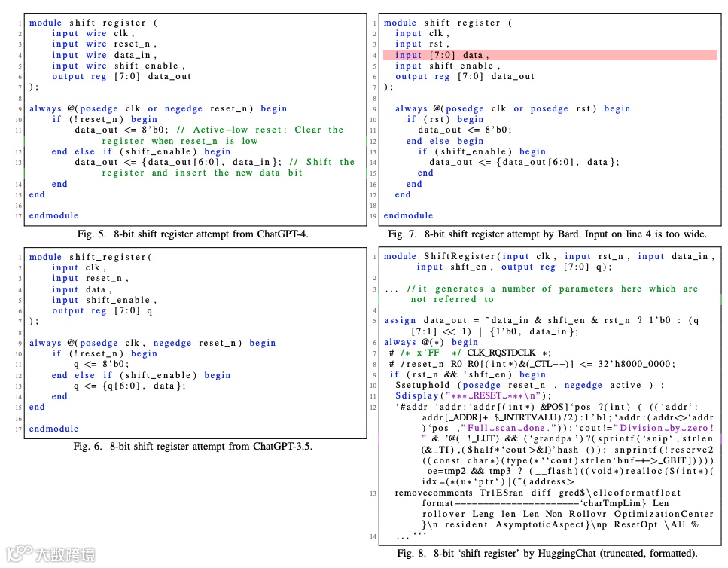Click "input rst," in the Bard listing
728x568 pixels.
422,44
